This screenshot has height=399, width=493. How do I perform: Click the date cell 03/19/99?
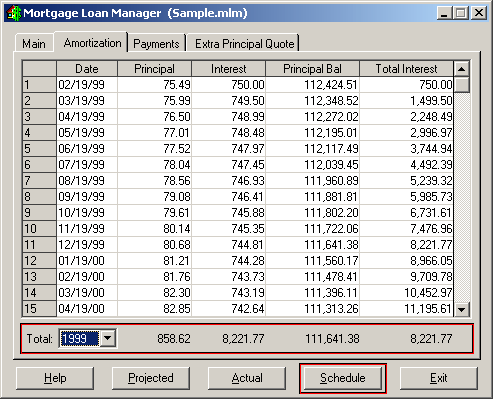coord(87,101)
